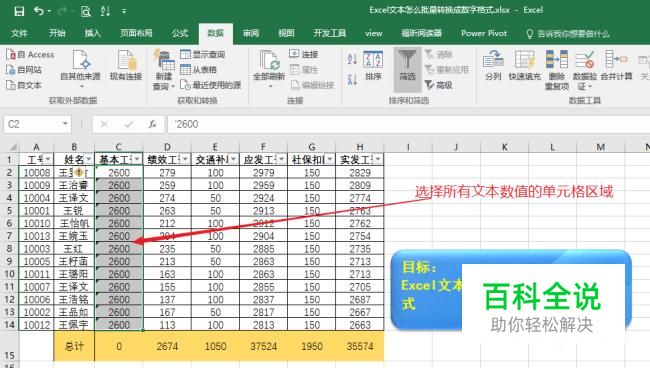650x368 pixels.
Task: Import data from Access
Action: tap(30, 54)
